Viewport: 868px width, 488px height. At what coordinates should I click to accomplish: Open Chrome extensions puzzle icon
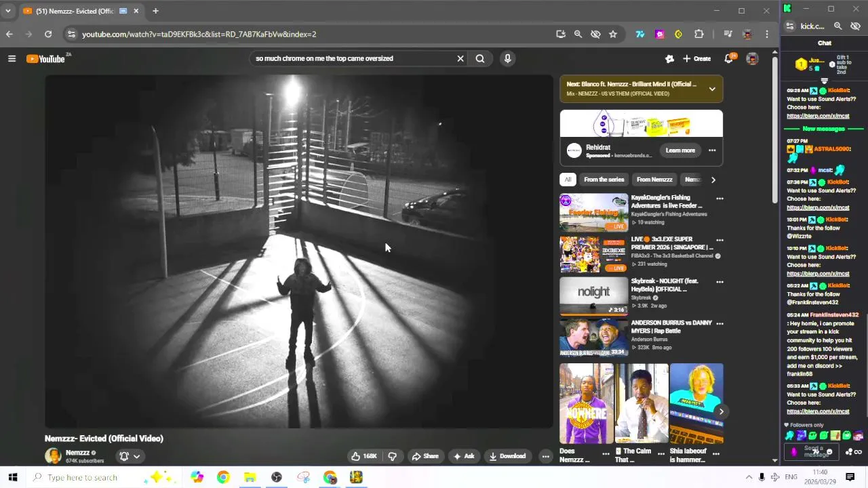(699, 34)
